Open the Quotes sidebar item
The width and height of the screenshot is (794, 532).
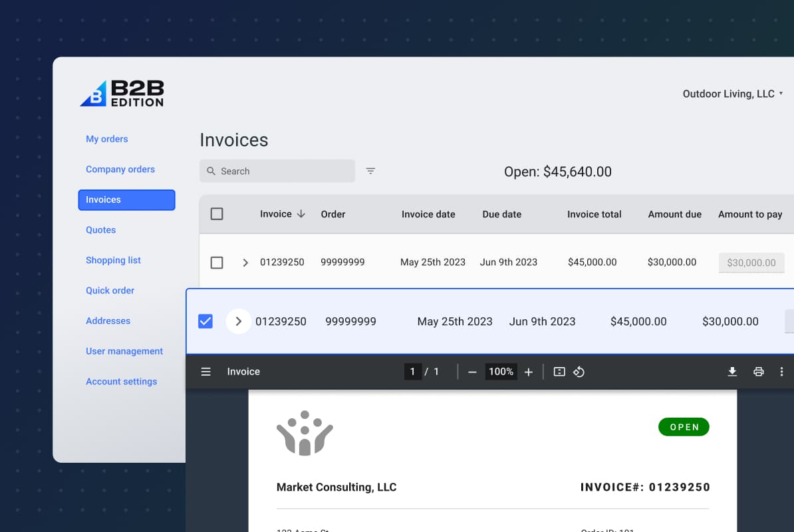coord(101,230)
